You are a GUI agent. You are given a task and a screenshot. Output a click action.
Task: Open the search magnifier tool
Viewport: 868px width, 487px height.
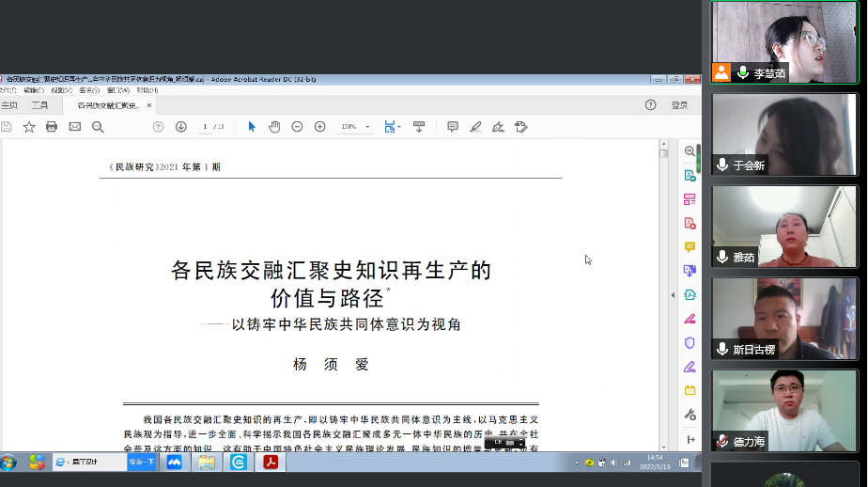point(98,127)
